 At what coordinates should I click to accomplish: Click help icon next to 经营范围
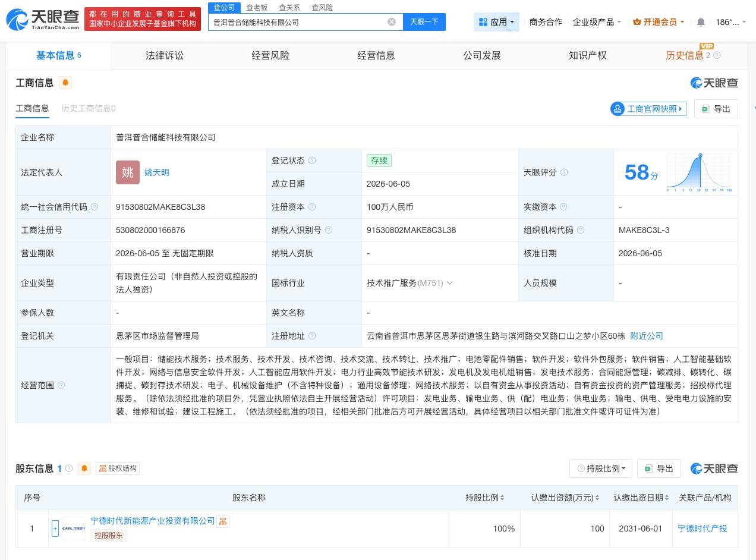point(61,385)
